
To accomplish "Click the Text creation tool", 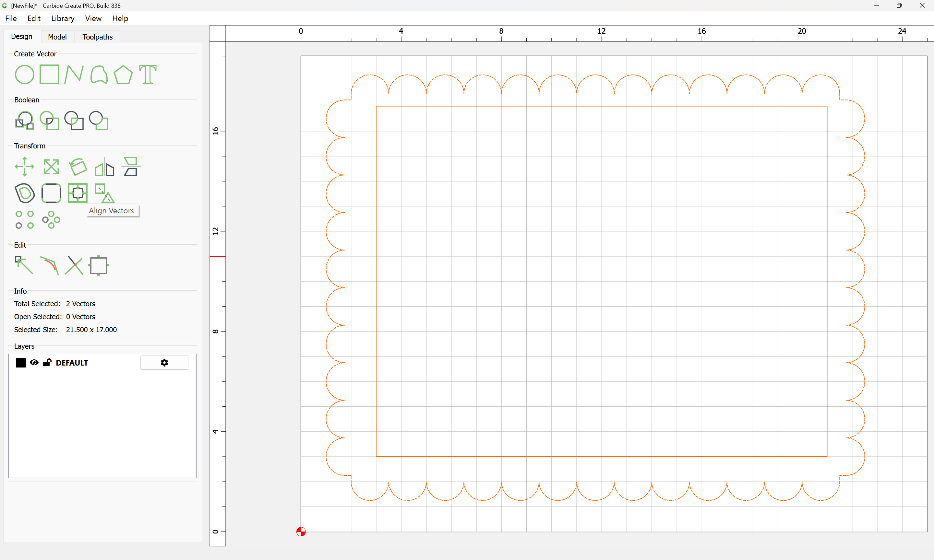I will (148, 74).
